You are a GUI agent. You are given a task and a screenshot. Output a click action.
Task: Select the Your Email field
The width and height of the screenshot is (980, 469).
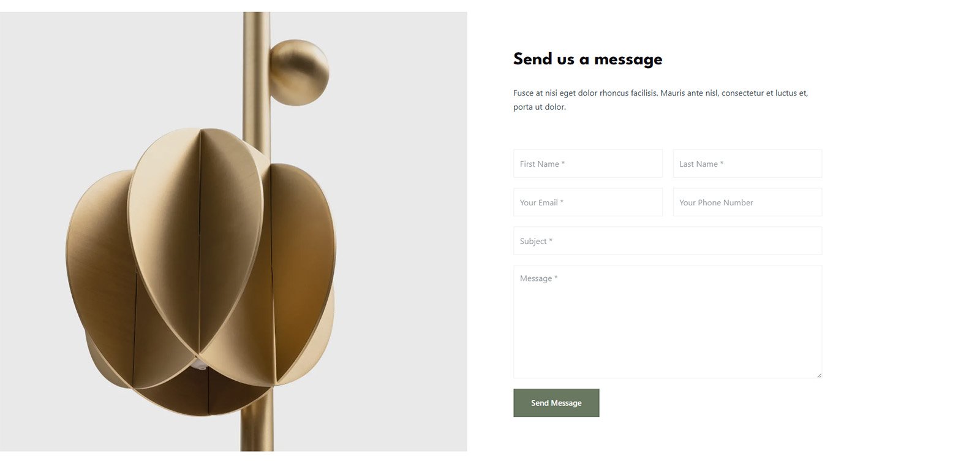click(587, 202)
